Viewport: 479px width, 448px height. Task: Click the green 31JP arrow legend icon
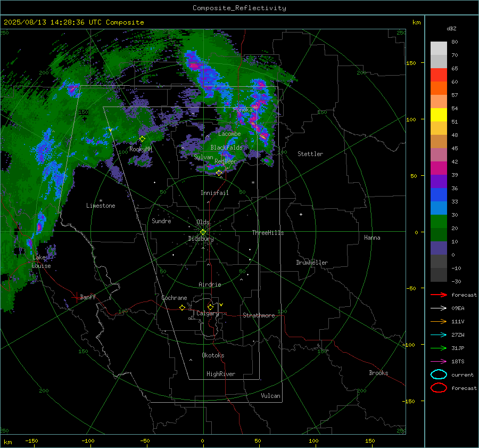click(439, 348)
